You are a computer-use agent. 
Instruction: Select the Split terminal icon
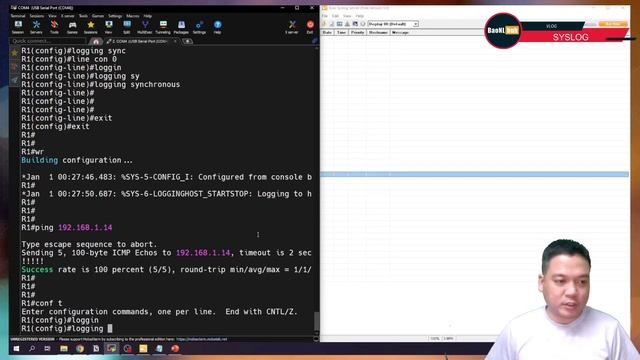point(127,27)
